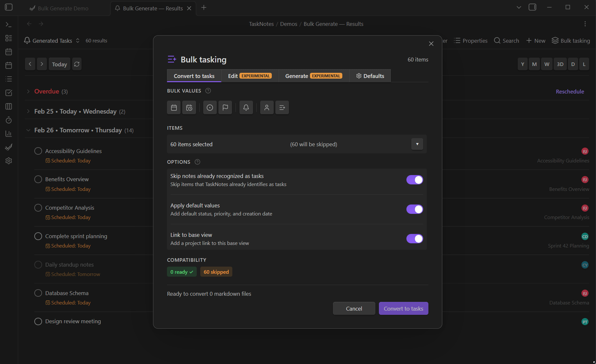Collapse the Feb 26 Tomorrow Thursday group
This screenshot has height=364, width=596.
pos(28,130)
